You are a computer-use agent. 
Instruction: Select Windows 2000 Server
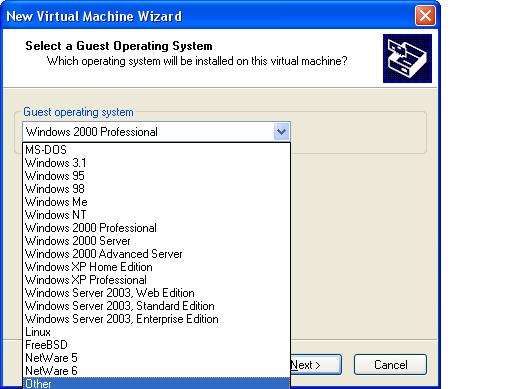click(157, 241)
